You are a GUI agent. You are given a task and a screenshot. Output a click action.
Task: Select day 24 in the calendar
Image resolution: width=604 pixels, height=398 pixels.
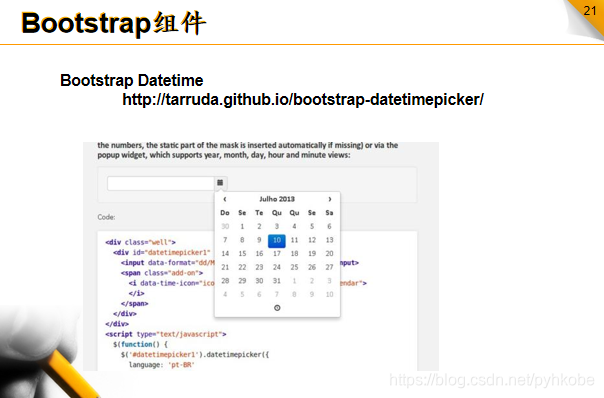click(x=277, y=267)
